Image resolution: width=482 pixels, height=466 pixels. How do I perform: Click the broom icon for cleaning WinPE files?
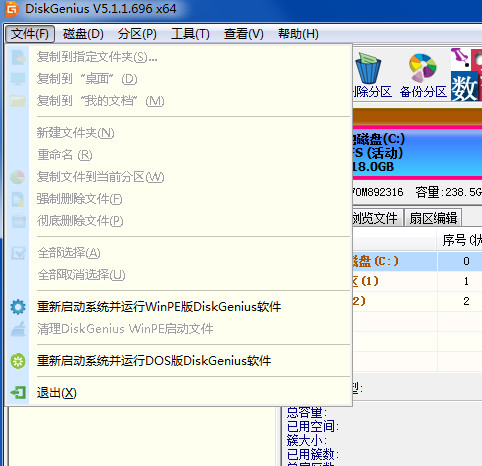pyautogui.click(x=18, y=329)
